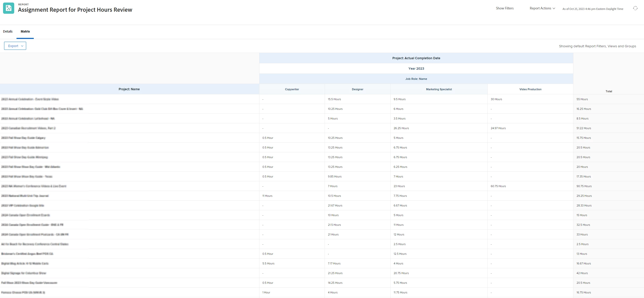The height and width of the screenshot is (298, 644).
Task: Click the Project: Name column header
Action: [129, 89]
